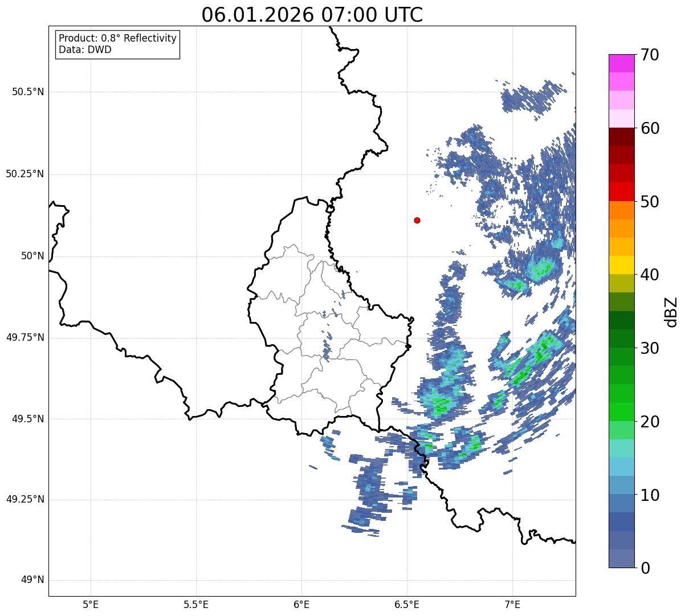Click the Product: 0.8° Reflectivity label
Screen dimensions: 685x616
pos(118,38)
